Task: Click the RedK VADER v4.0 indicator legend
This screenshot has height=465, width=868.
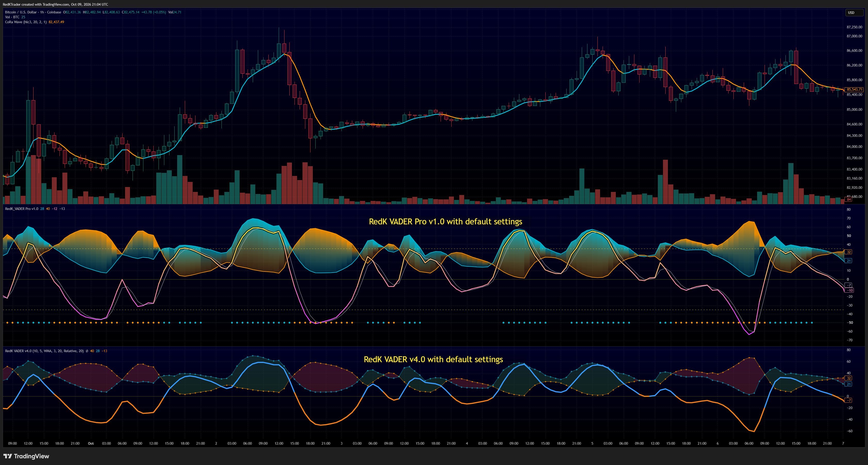Action: pos(44,351)
